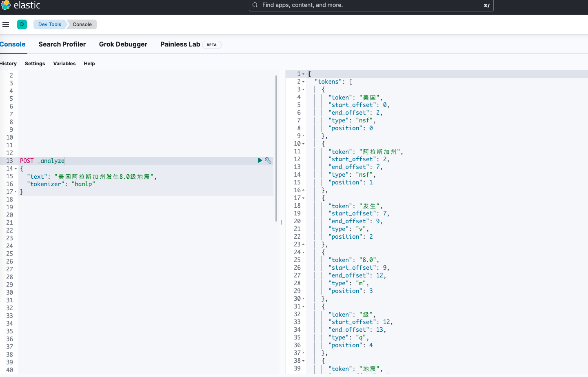
Task: Open the History panel
Action: [8, 64]
